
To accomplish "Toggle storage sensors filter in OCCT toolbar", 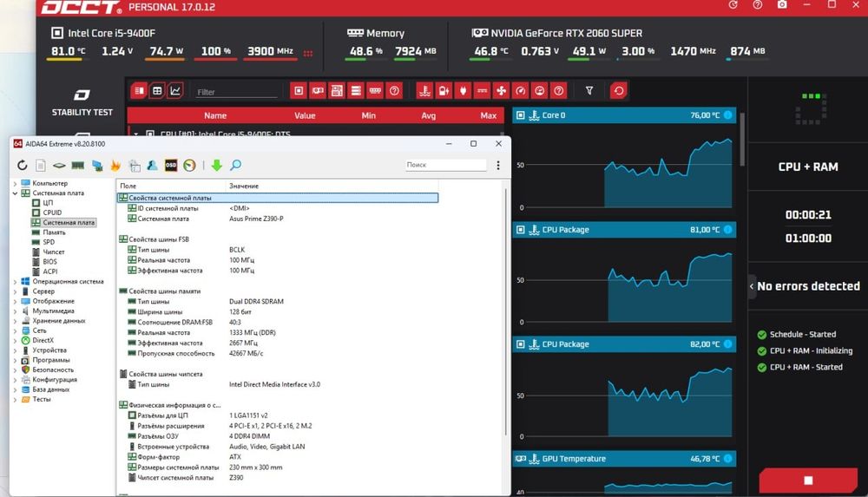I will 356,91.
